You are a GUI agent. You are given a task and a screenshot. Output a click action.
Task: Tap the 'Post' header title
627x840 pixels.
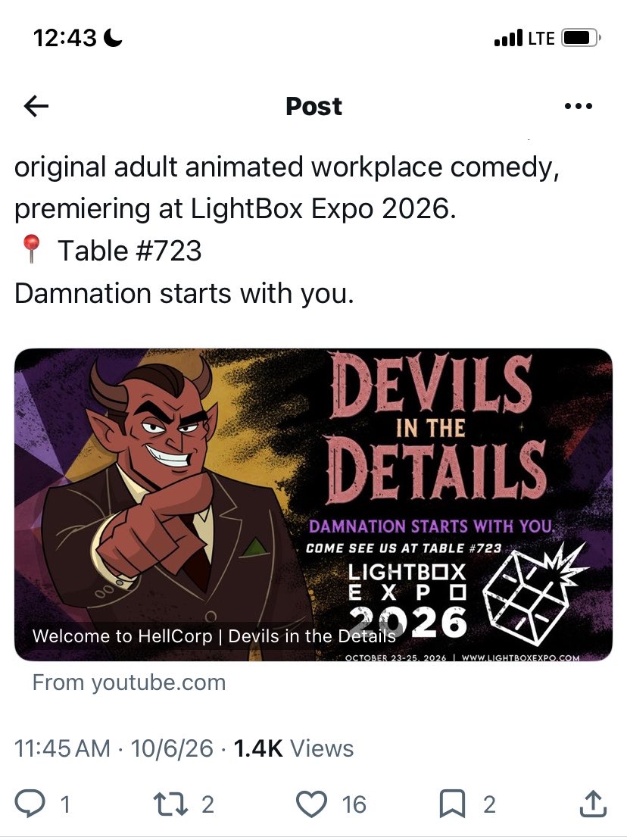[313, 106]
